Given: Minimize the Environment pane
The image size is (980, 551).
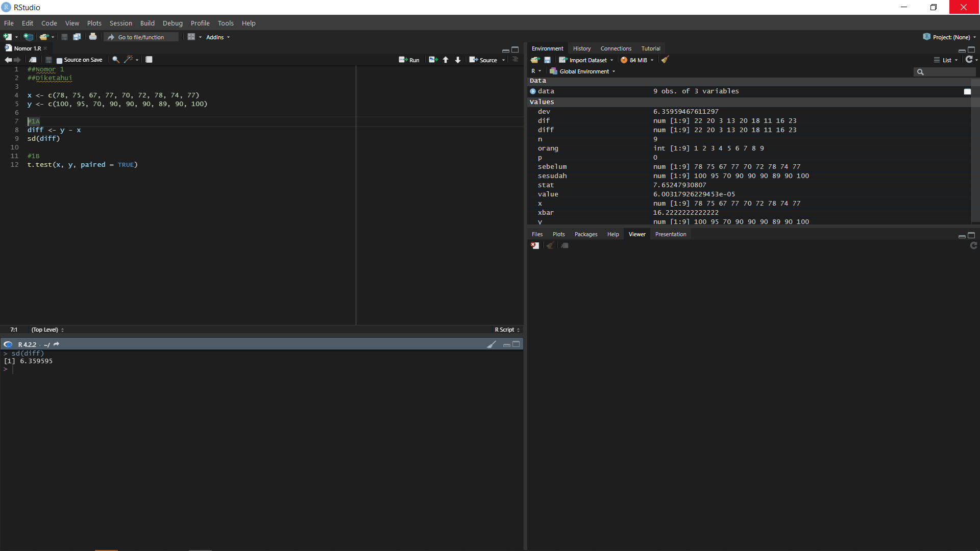Looking at the screenshot, I should pos(962,50).
